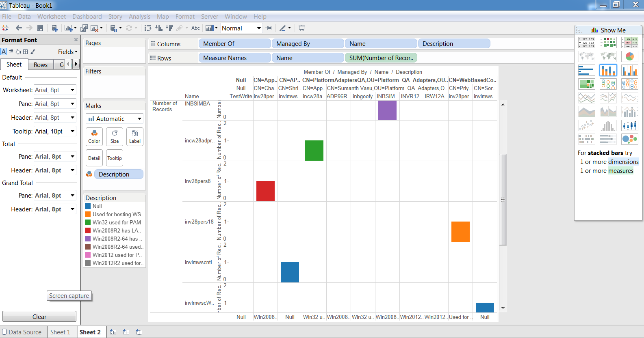Click the blue Null legend swatch
This screenshot has height=338, width=644.
click(x=88, y=206)
